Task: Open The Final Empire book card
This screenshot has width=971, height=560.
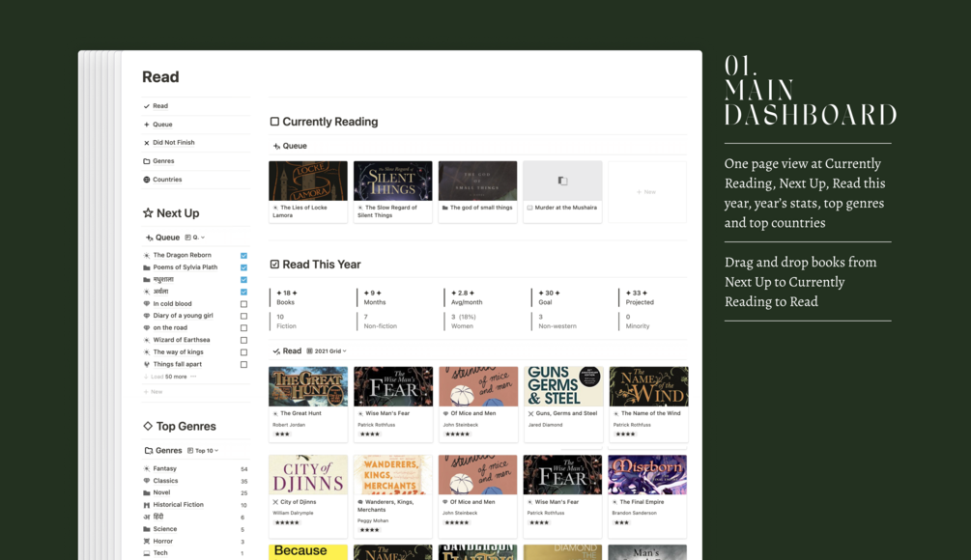Action: pyautogui.click(x=647, y=496)
